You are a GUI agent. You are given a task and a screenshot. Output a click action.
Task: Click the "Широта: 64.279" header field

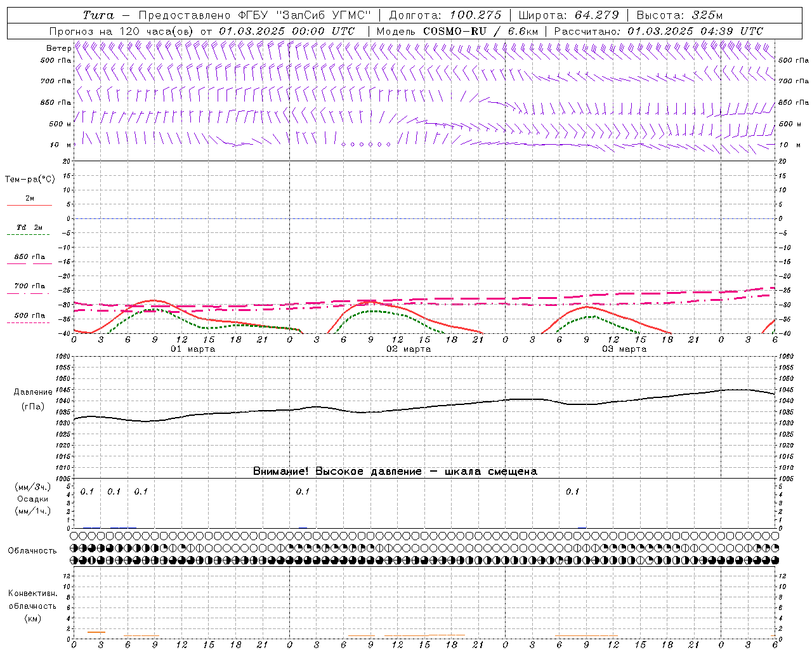tap(568, 15)
